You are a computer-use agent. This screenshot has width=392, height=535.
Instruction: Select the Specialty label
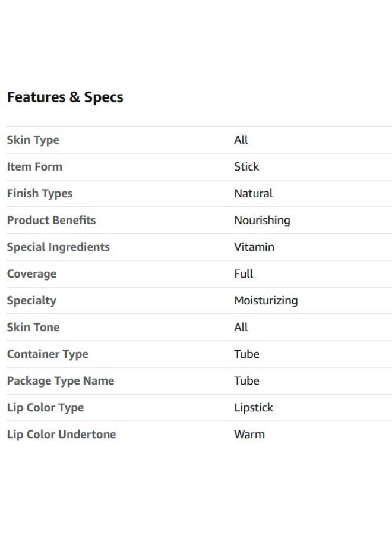click(31, 301)
